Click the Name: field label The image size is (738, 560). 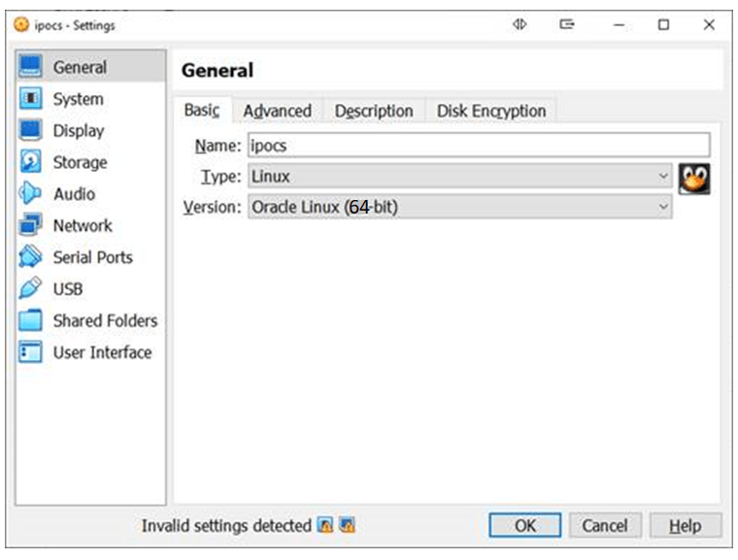click(x=218, y=146)
